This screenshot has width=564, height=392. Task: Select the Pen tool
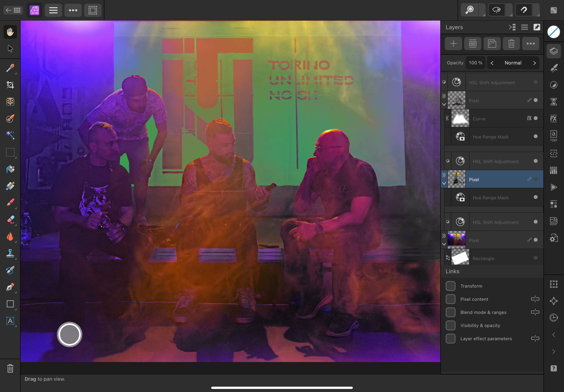10,287
